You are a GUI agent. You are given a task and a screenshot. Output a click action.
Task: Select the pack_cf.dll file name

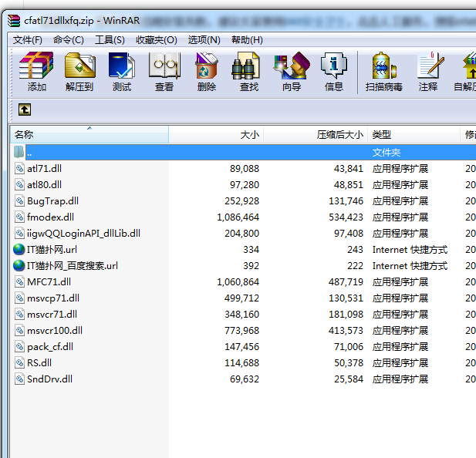50,347
